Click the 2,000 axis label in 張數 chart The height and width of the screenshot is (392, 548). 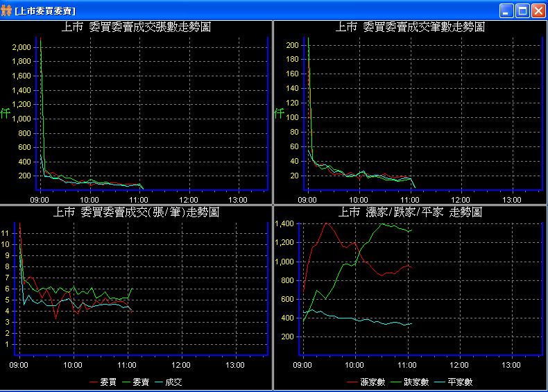click(x=22, y=47)
